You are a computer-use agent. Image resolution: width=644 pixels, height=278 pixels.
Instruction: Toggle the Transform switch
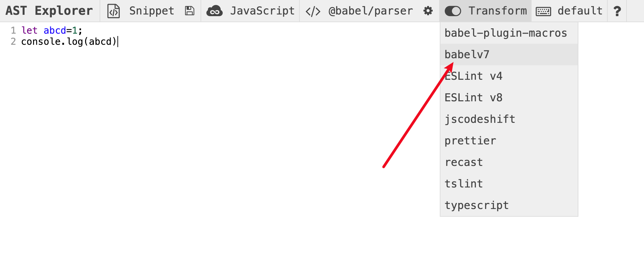[x=453, y=11]
